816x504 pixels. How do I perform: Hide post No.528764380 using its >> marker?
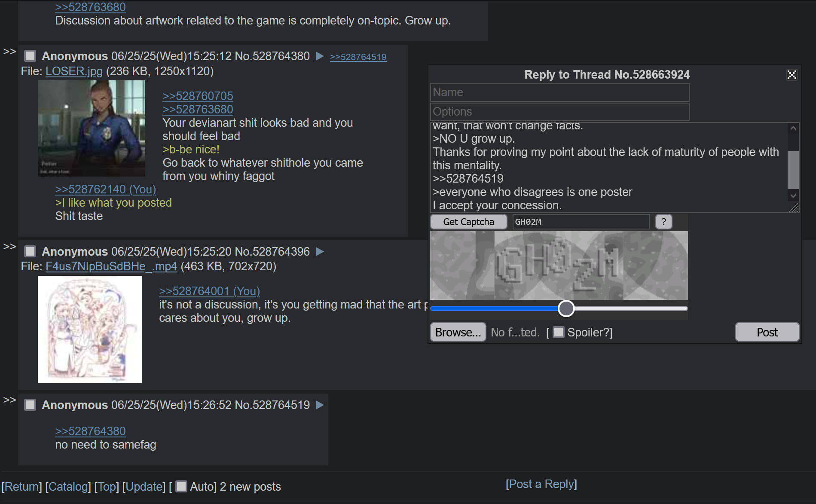(9, 52)
